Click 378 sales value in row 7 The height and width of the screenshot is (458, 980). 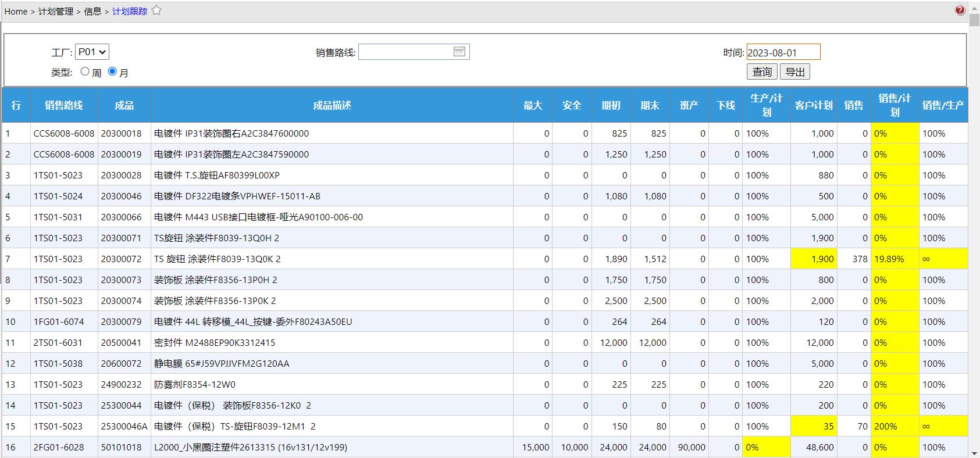pos(860,259)
